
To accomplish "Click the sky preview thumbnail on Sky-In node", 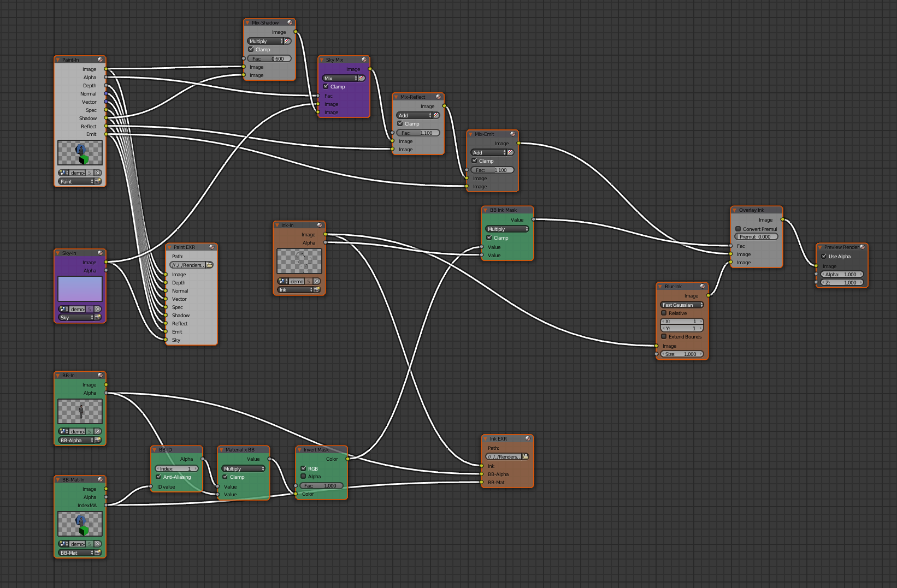I will coord(80,289).
